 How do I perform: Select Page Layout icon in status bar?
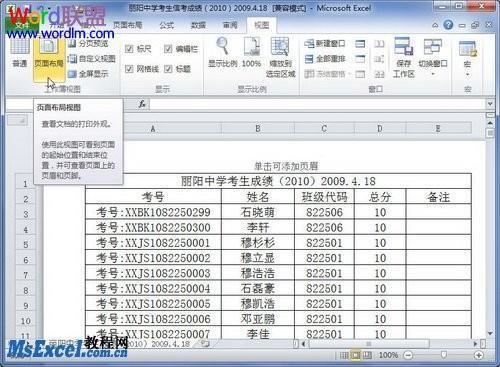(355, 355)
